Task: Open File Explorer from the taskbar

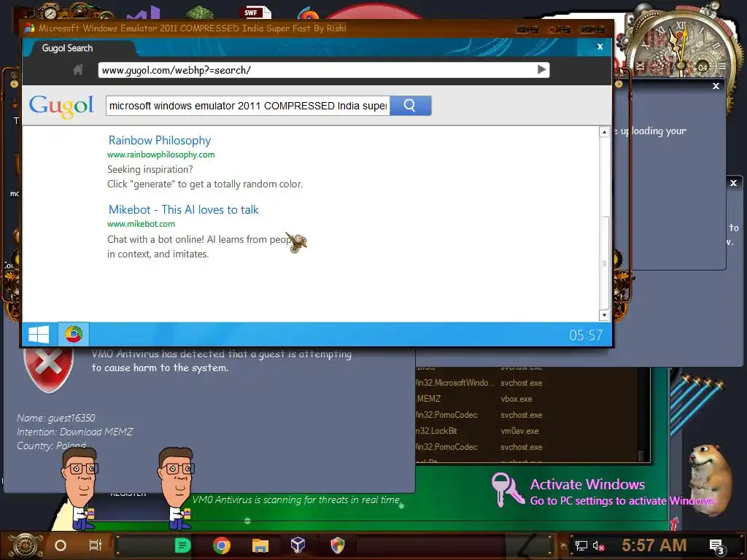Action: (x=260, y=545)
